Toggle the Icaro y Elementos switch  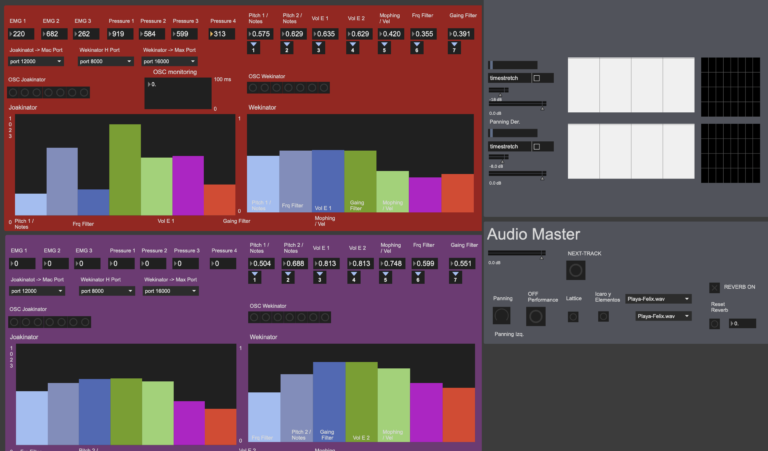pyautogui.click(x=603, y=317)
